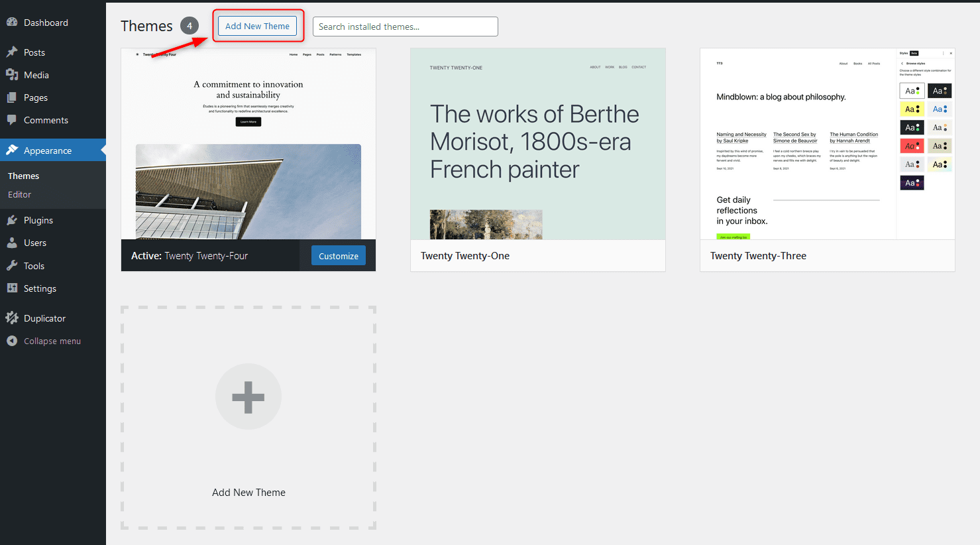
Task: Open the Appearance menu section
Action: coord(48,151)
